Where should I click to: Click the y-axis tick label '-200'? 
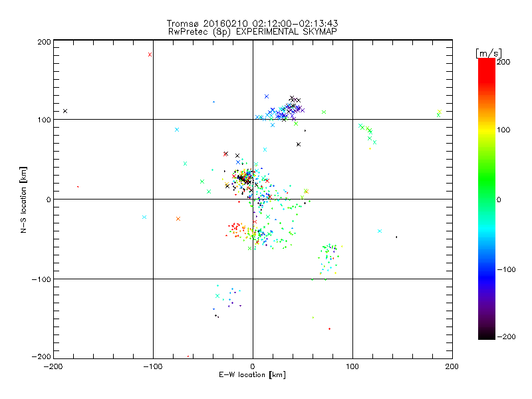[41, 356]
